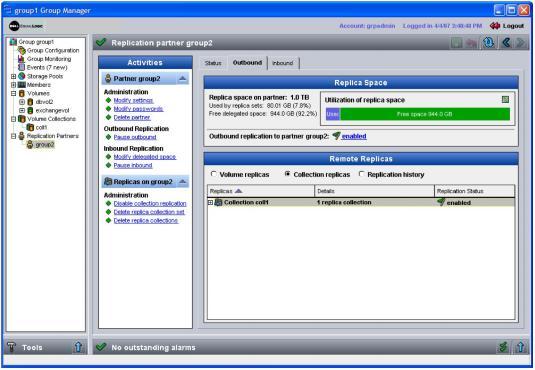Expand the Members node
Screen dimensions: 535x370
(13, 85)
